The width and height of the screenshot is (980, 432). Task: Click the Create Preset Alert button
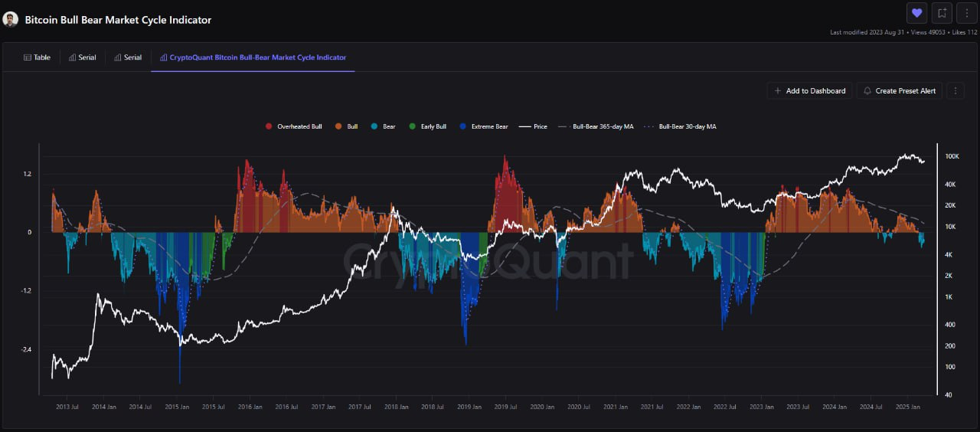[x=900, y=90]
